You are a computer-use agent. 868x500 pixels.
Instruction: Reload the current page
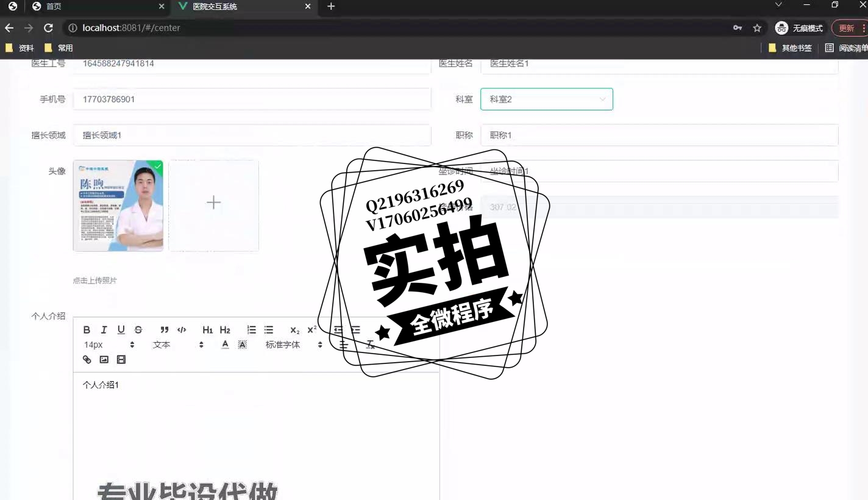coord(48,28)
